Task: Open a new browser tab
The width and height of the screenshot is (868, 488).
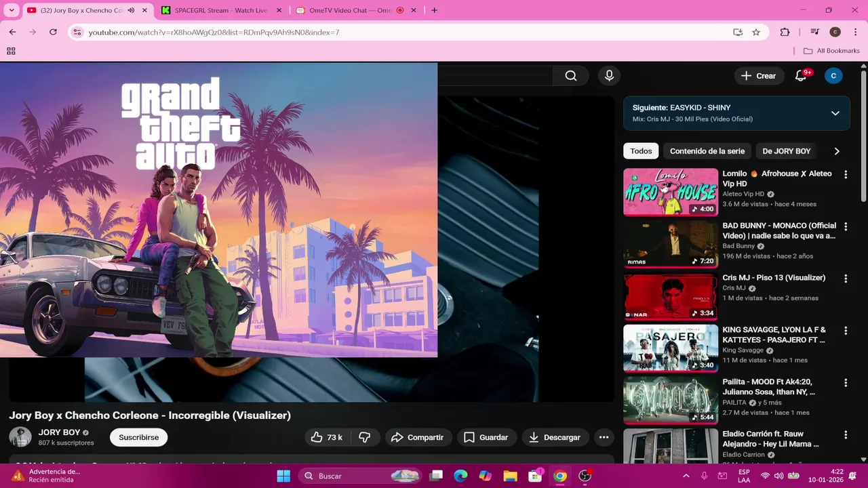Action: (434, 10)
